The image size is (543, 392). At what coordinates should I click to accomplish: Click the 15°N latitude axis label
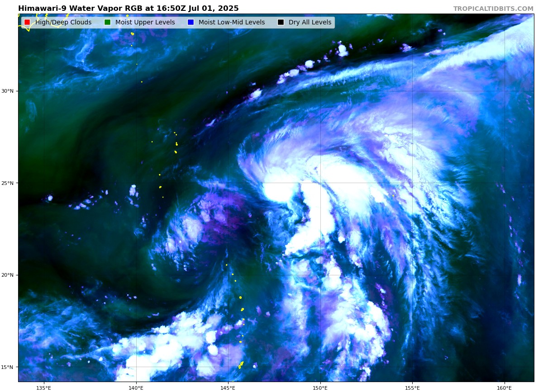click(x=8, y=367)
